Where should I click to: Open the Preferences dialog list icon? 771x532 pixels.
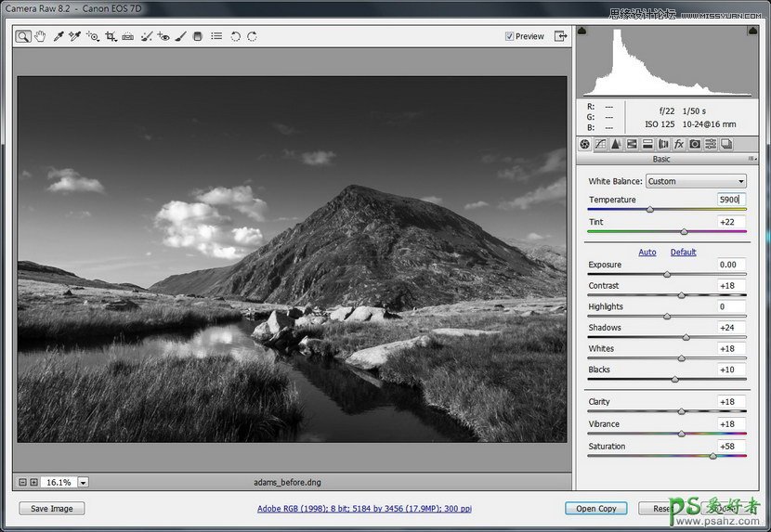[216, 36]
